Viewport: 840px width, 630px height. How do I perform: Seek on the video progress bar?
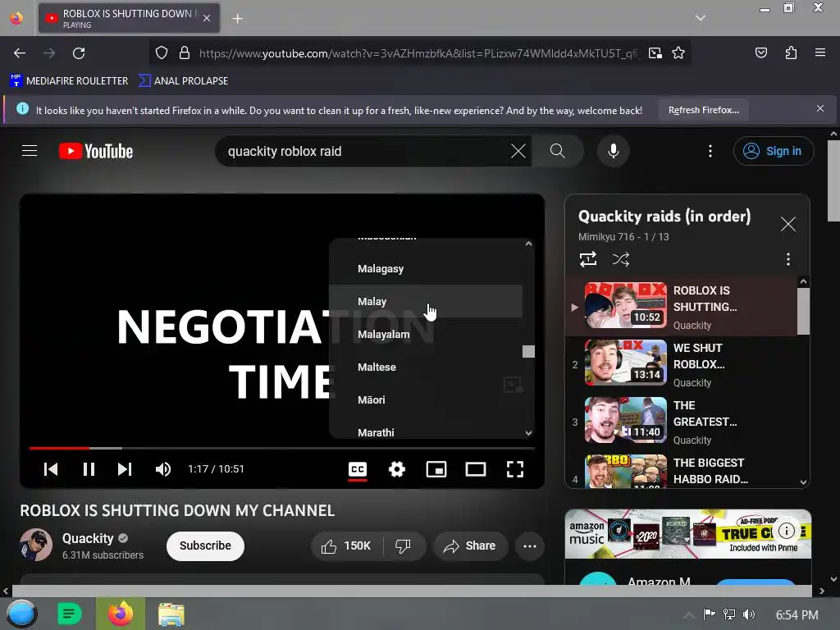tap(282, 448)
